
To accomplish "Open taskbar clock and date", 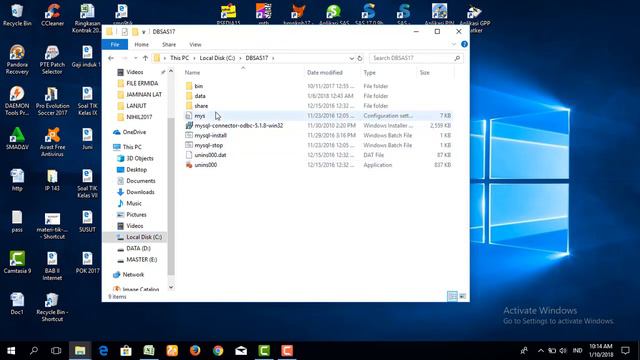I will pyautogui.click(x=600, y=351).
